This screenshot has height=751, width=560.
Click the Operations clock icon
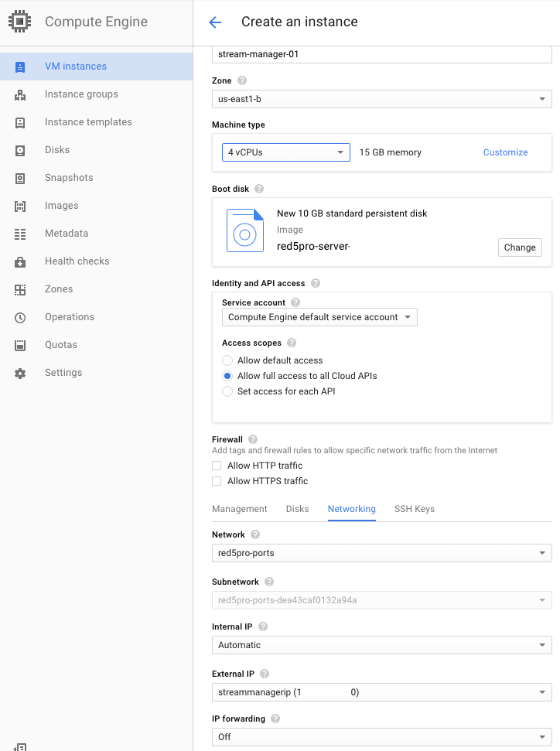click(x=20, y=317)
